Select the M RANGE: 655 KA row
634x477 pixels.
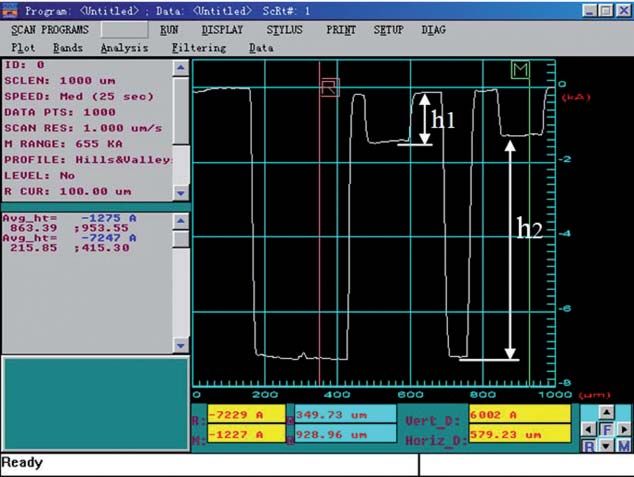(x=63, y=144)
